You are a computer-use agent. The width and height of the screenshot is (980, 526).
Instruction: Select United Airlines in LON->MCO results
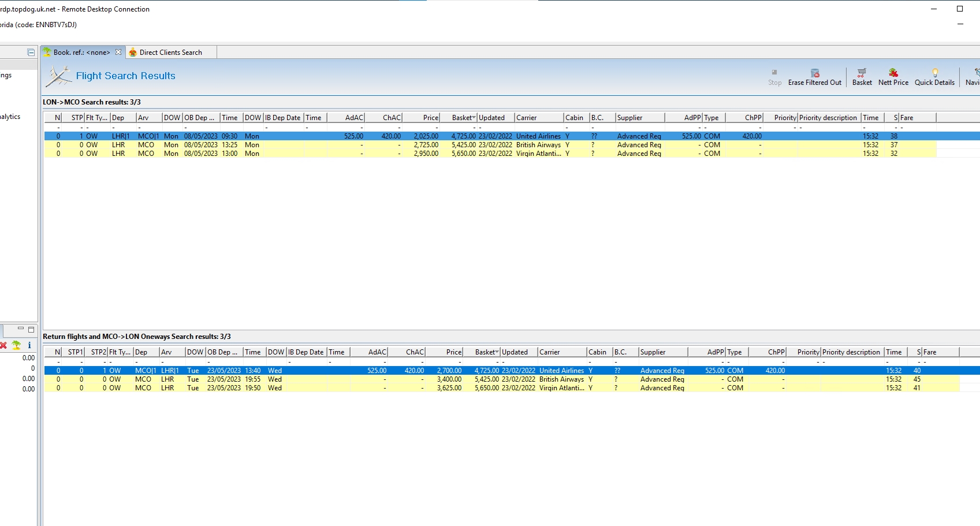(538, 136)
